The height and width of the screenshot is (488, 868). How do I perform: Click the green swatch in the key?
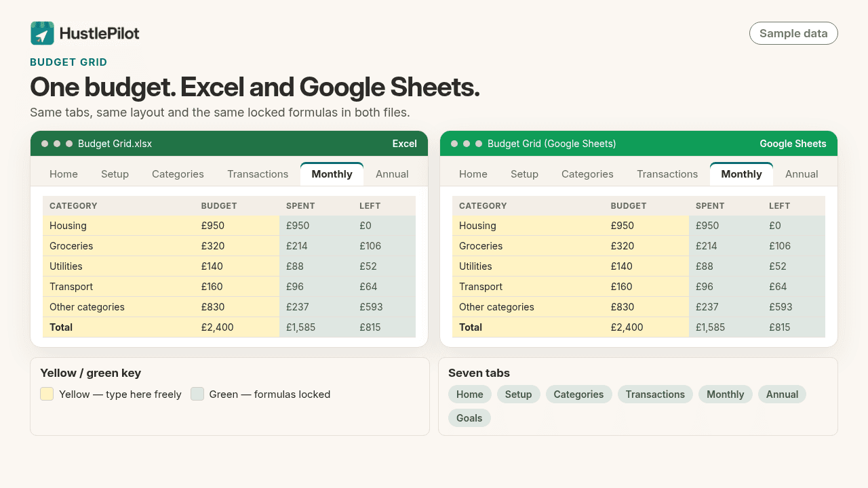point(197,394)
